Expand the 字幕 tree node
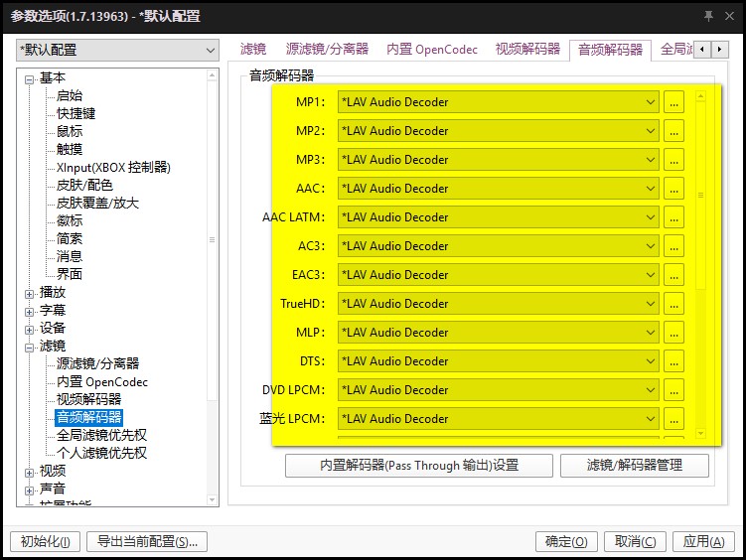The width and height of the screenshot is (746, 560). tap(30, 312)
